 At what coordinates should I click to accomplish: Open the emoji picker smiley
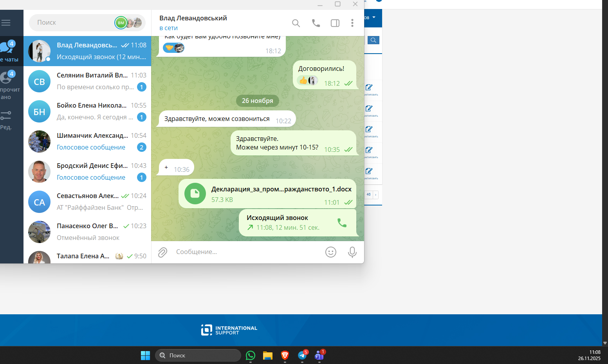pyautogui.click(x=331, y=252)
